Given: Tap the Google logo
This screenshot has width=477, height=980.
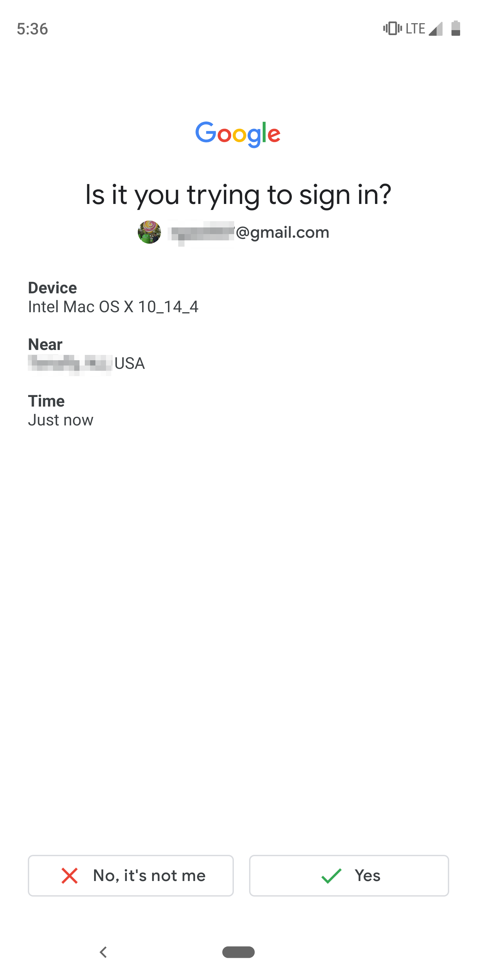Looking at the screenshot, I should 238,135.
